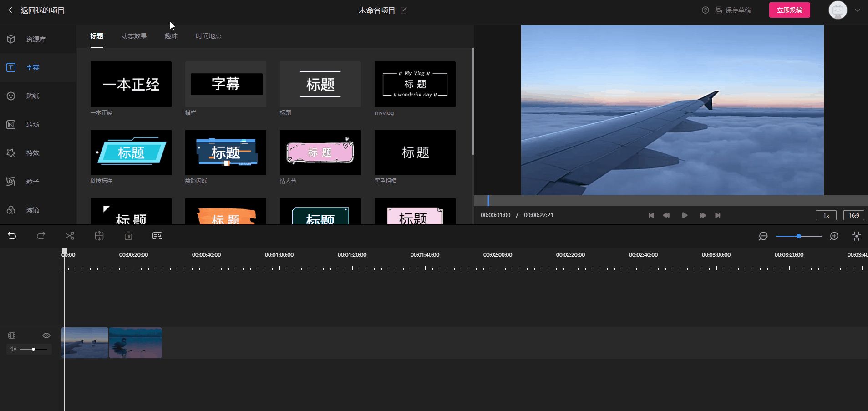Toggle video track visibility eye icon
The image size is (868, 411).
click(46, 335)
